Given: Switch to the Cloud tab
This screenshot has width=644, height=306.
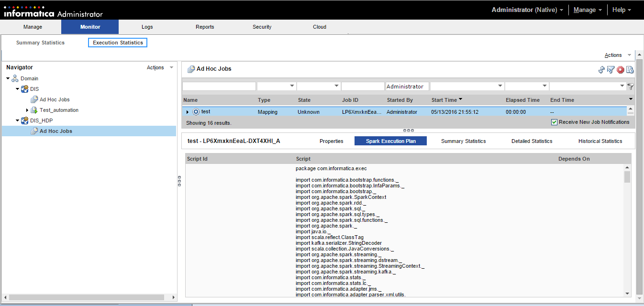Looking at the screenshot, I should [x=320, y=27].
